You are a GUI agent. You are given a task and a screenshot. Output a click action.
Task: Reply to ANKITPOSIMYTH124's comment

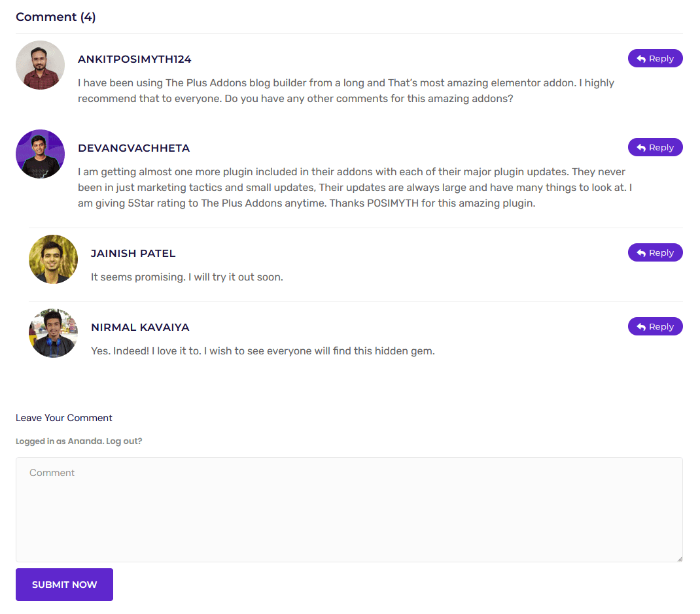(x=655, y=58)
